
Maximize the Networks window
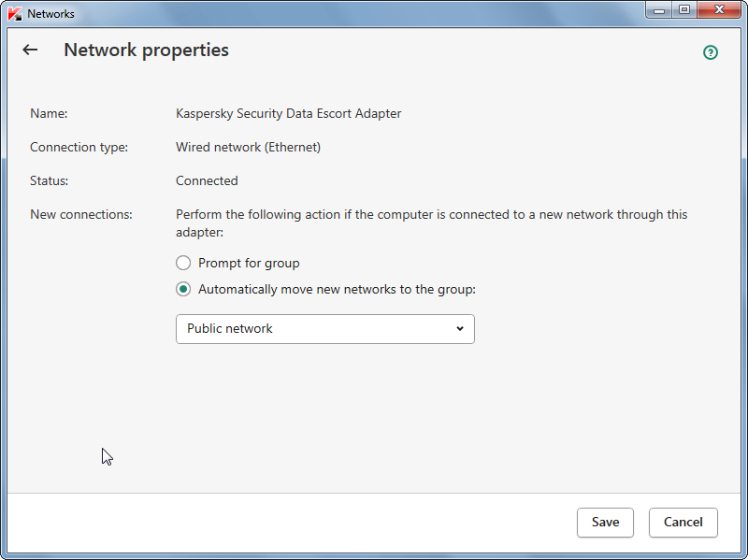pos(684,10)
